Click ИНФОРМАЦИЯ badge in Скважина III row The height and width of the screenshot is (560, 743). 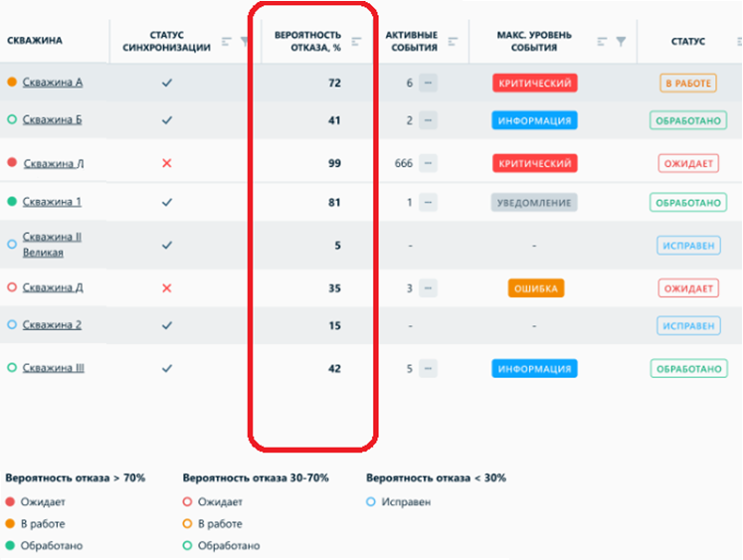tap(534, 369)
